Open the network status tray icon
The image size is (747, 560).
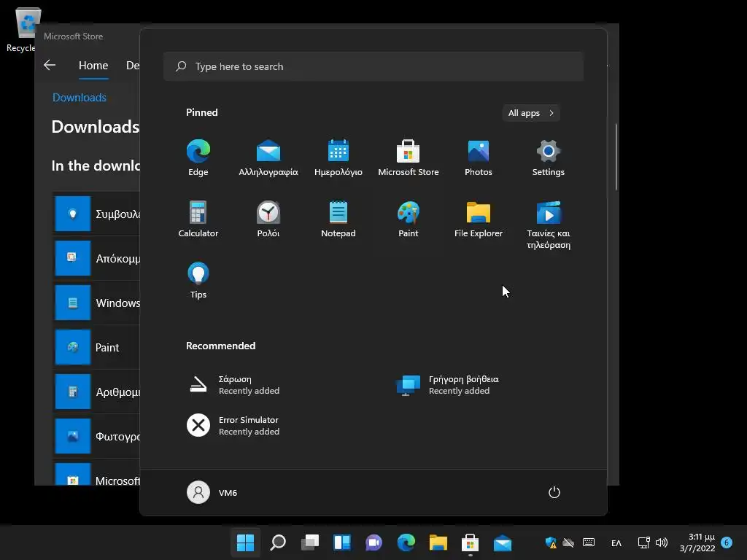pos(643,542)
